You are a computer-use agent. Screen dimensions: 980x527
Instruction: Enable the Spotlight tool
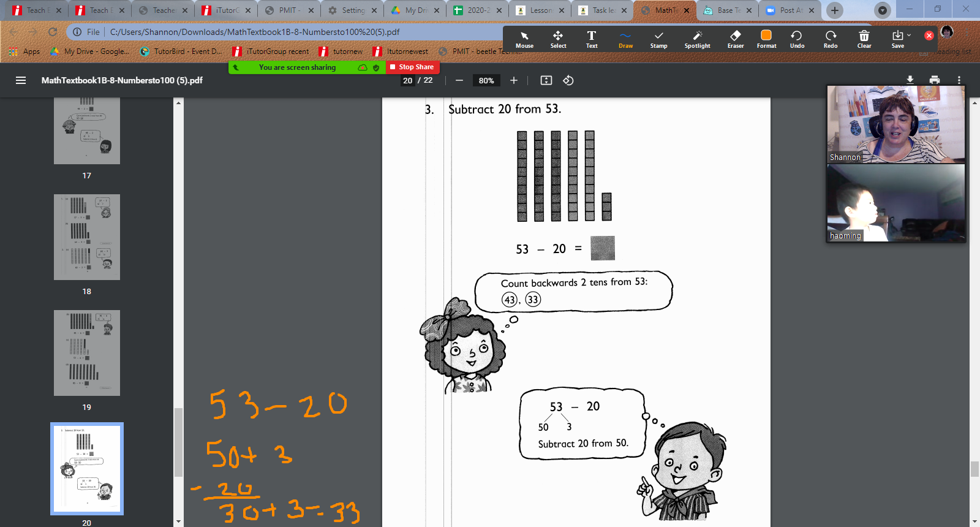coord(697,39)
